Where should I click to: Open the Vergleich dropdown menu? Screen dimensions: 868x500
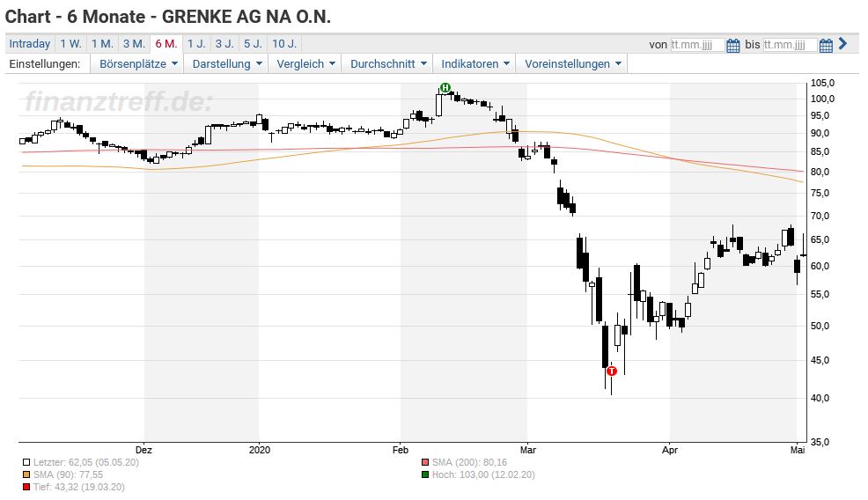point(305,63)
